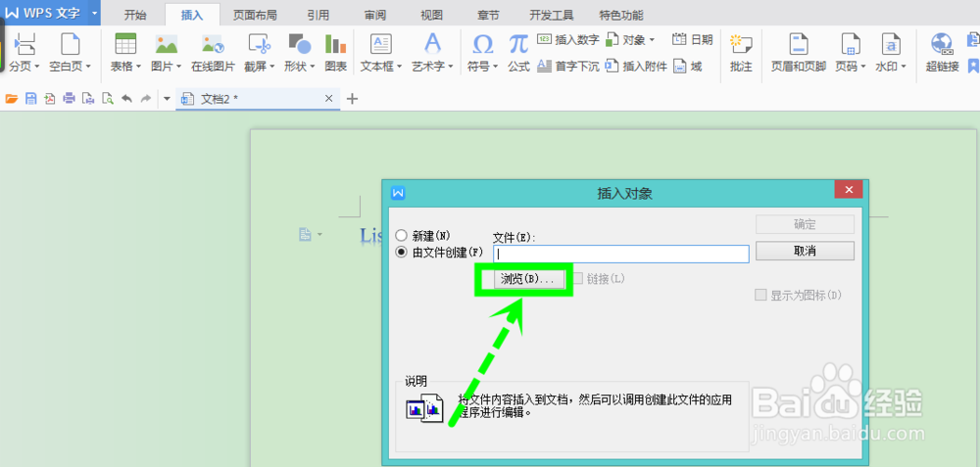Insert the date with 日期 button
This screenshot has width=980, height=467.
pyautogui.click(x=693, y=40)
